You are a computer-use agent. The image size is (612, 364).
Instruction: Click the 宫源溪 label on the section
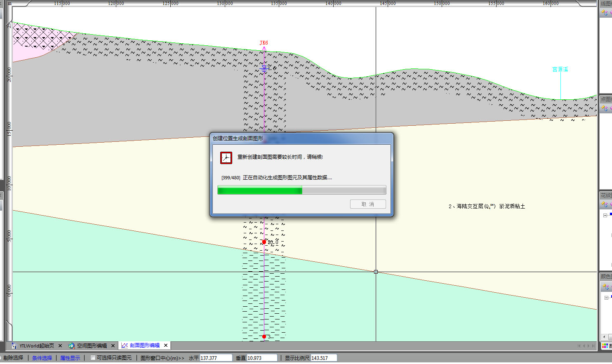(560, 69)
